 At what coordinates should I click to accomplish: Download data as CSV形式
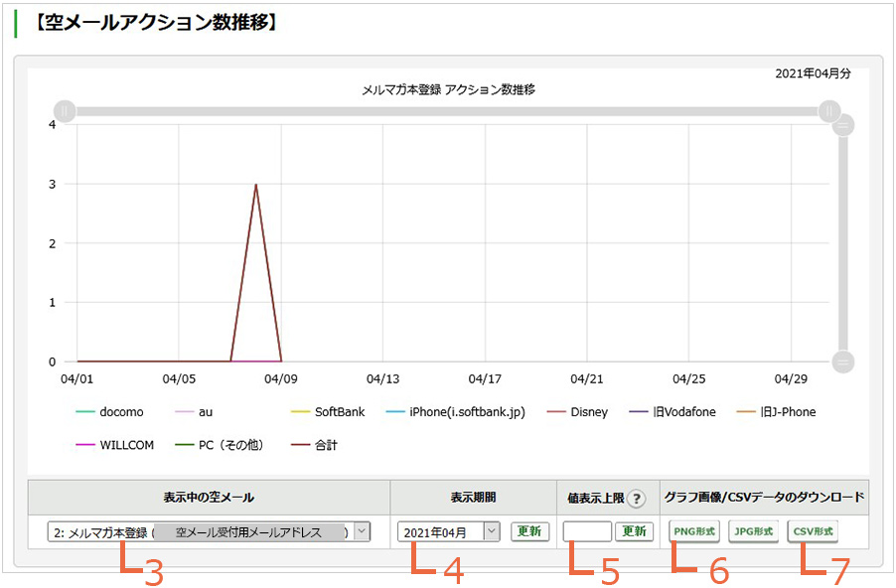click(x=813, y=531)
